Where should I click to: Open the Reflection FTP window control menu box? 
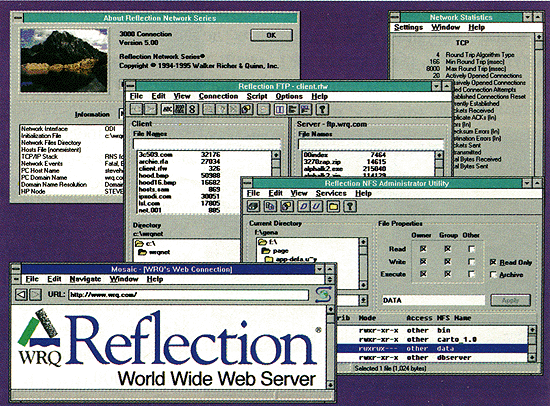130,86
